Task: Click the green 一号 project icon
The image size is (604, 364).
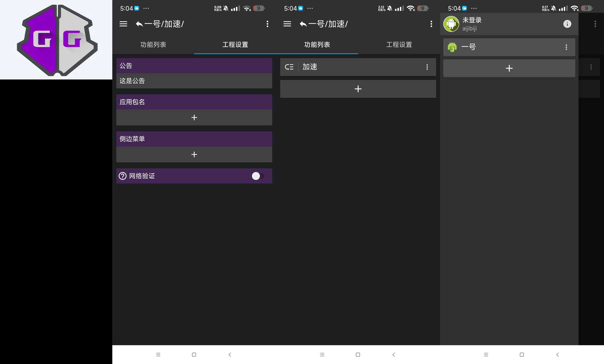Action: (452, 47)
